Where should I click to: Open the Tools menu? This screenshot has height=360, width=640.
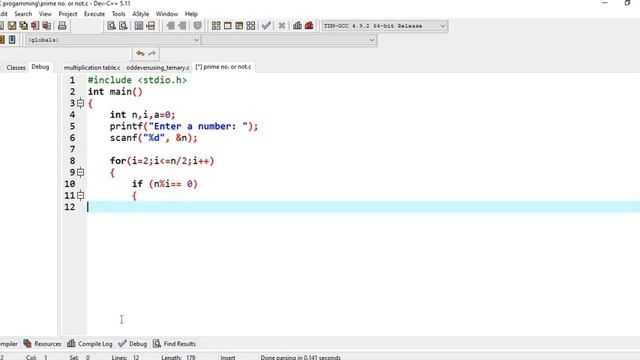[119, 14]
